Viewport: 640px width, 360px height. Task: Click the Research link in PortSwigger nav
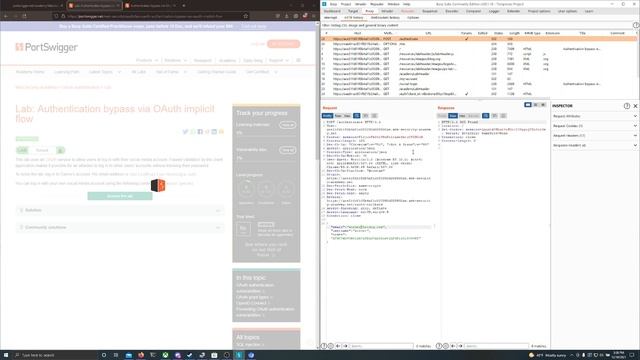point(202,60)
